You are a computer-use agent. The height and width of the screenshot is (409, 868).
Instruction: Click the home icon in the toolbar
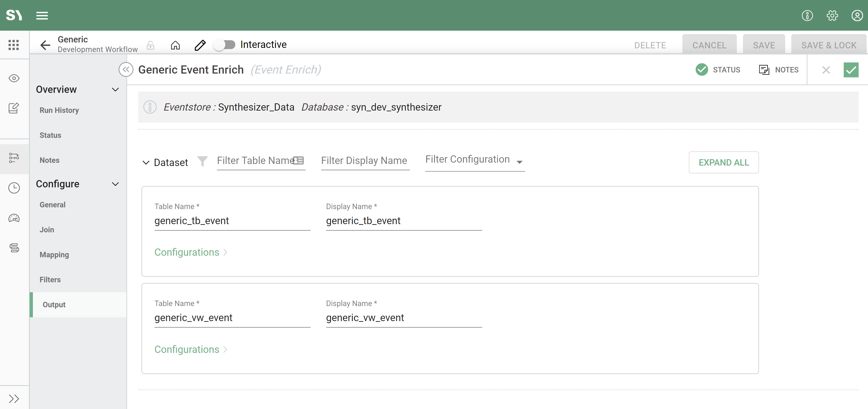175,45
